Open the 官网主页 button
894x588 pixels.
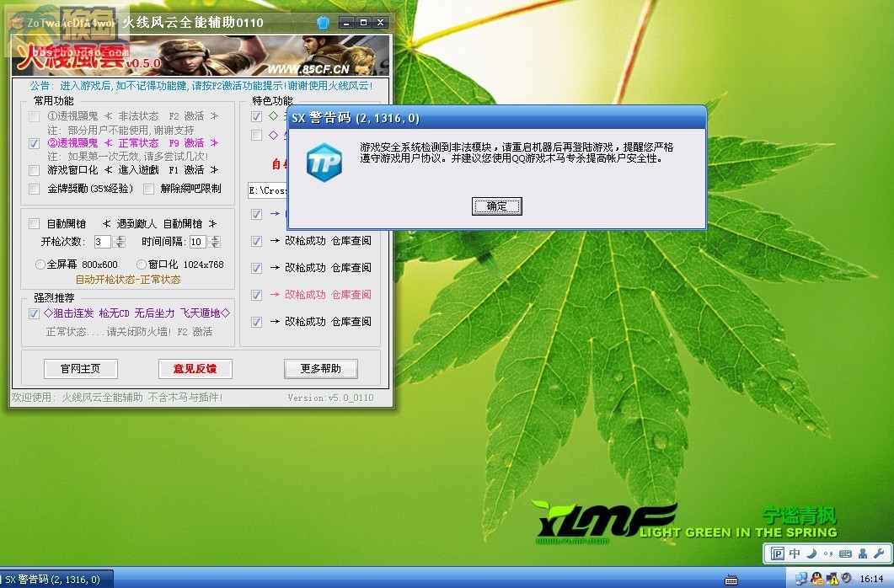(81, 369)
